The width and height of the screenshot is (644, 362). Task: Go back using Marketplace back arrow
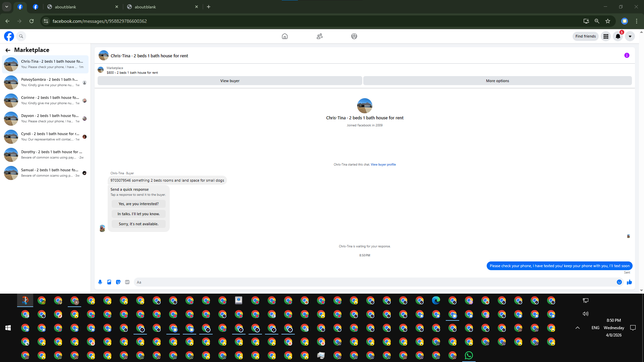coord(8,50)
